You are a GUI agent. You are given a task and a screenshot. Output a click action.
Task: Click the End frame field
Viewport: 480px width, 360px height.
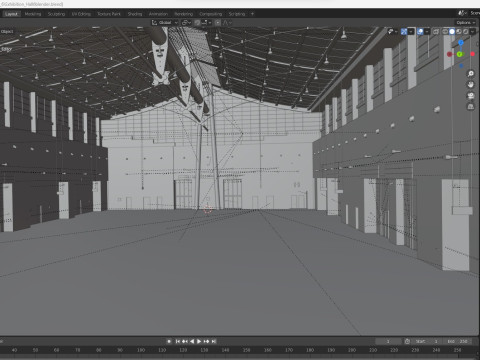pyautogui.click(x=458, y=341)
